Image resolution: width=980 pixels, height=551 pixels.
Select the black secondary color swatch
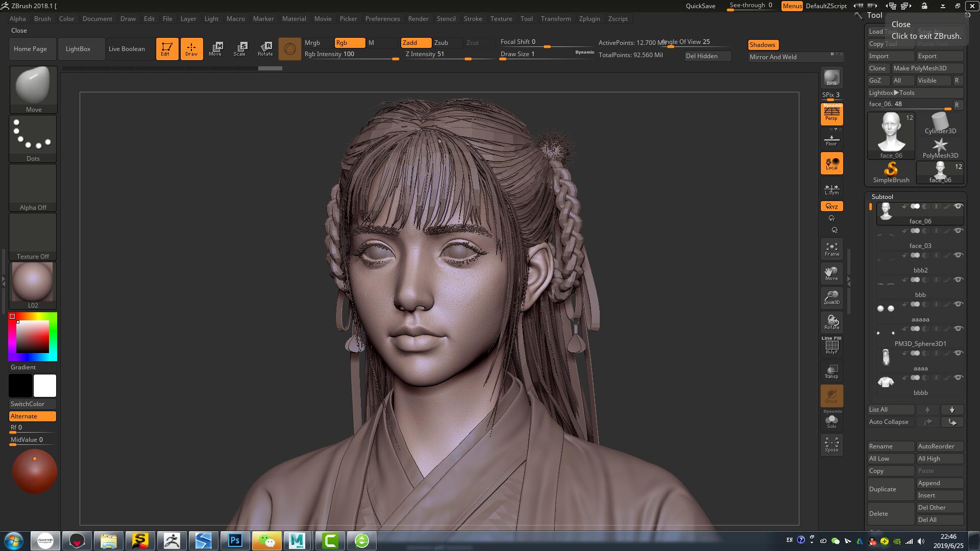pyautogui.click(x=20, y=386)
